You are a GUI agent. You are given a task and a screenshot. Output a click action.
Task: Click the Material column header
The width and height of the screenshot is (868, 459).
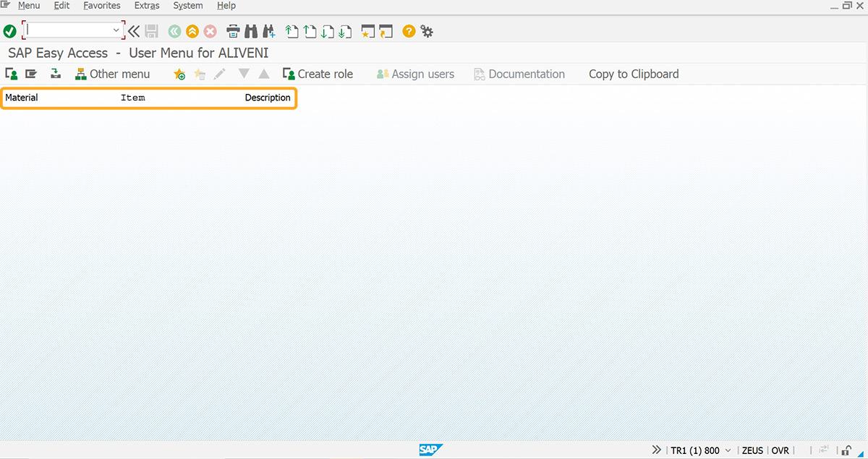click(22, 98)
